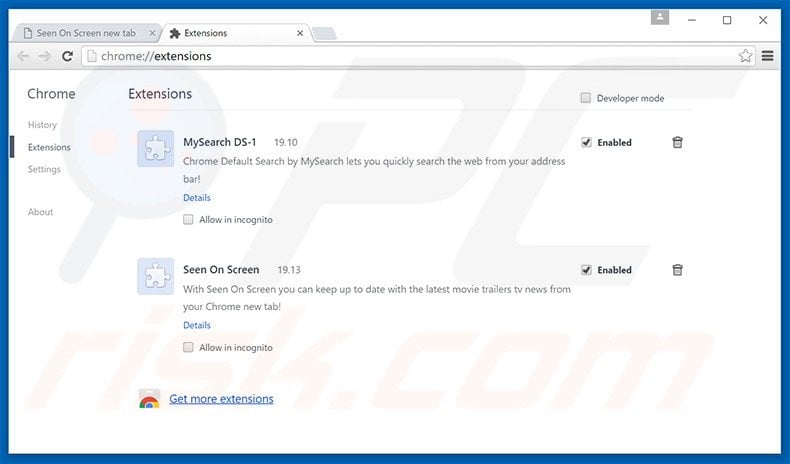Open History in the Chrome sidebar
This screenshot has height=464, width=790.
(x=42, y=125)
